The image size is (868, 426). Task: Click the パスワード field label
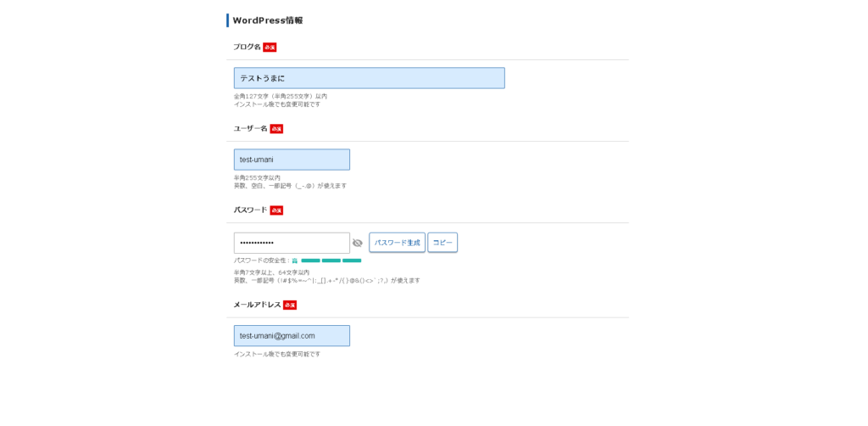point(250,210)
